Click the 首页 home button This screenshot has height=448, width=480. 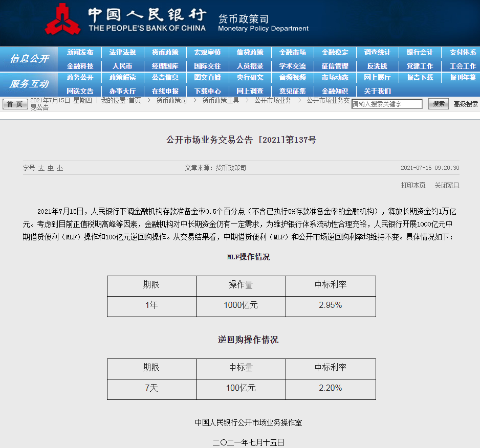point(15,104)
